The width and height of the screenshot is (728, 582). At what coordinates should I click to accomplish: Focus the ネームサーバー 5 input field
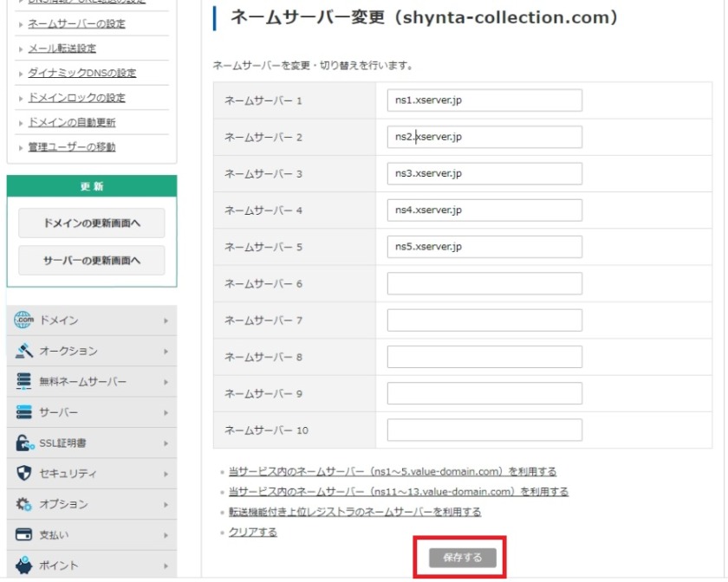(484, 247)
